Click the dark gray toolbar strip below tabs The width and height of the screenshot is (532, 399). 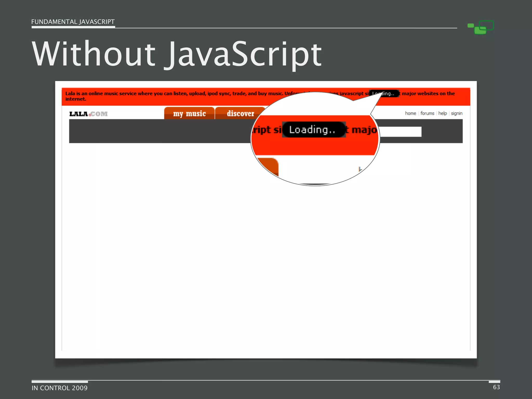tap(156, 131)
